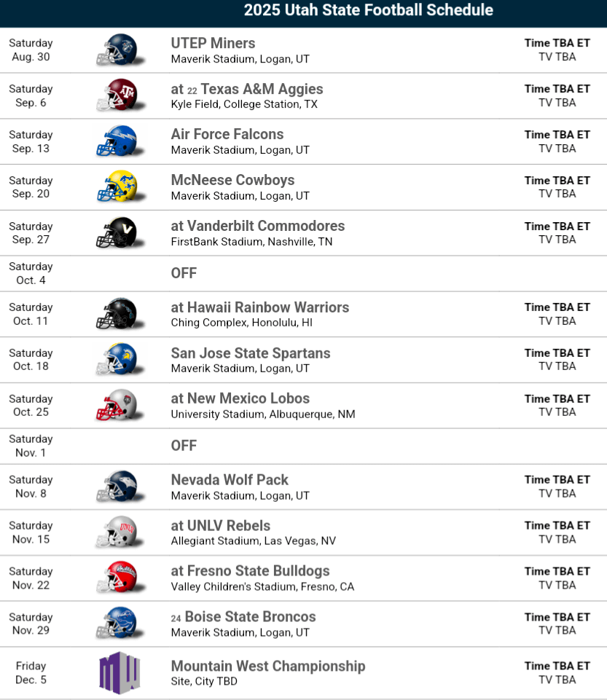Click the New Mexico Lobos helmet icon

point(117,406)
